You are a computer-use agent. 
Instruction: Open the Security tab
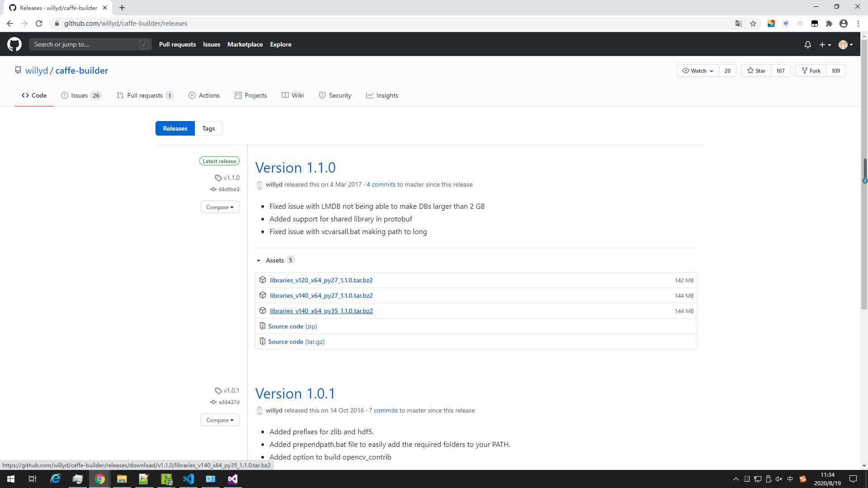(x=335, y=95)
